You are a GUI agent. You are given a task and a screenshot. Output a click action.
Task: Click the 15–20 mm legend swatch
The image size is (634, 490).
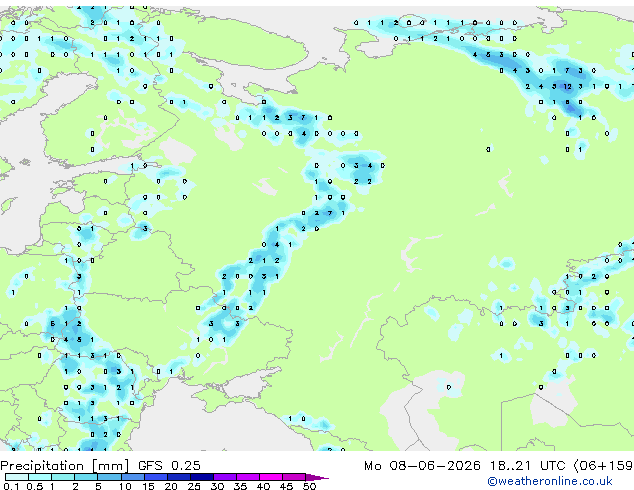[155, 477]
